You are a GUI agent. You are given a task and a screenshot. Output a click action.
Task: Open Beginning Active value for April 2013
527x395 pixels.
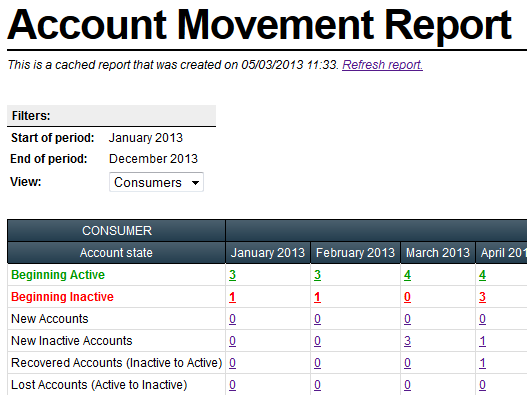tap(482, 275)
